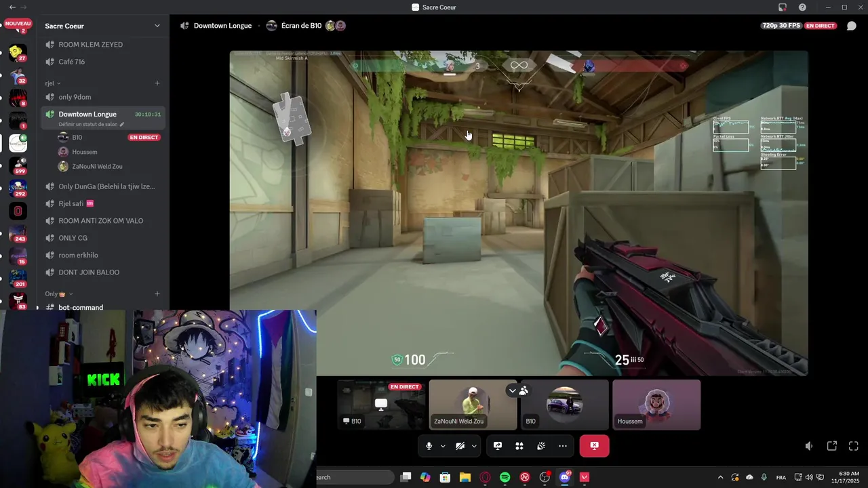Disconnect from the call with red button
Viewport: 868px width, 488px height.
594,446
